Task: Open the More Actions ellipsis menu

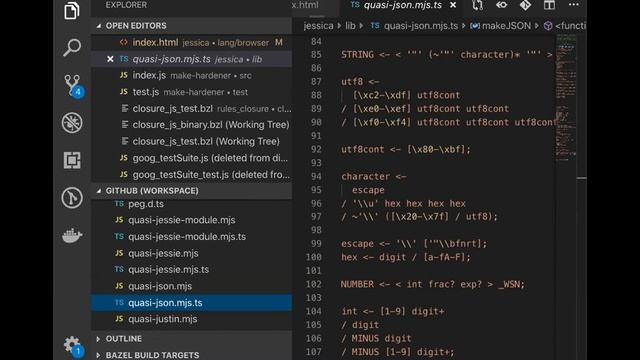Action: 573,5
